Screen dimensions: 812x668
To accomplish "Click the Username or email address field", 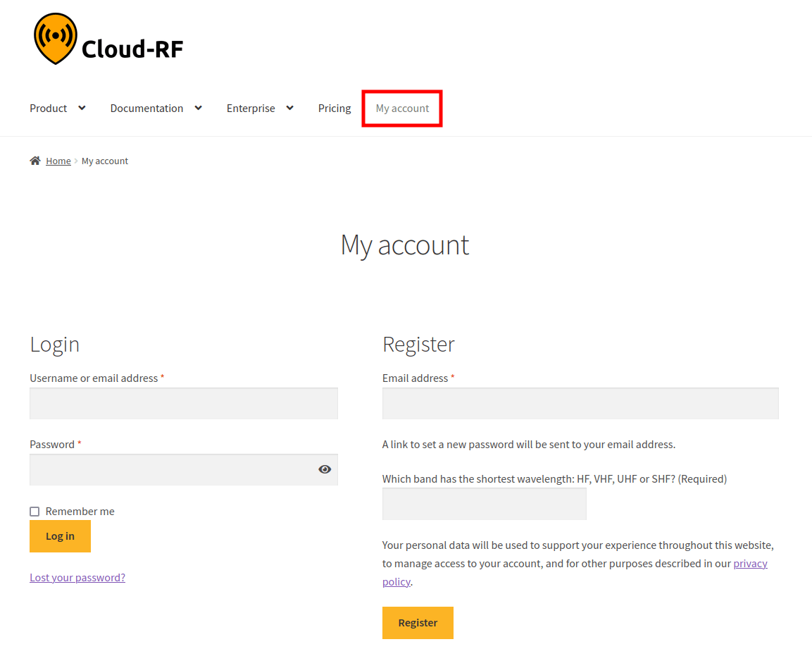I will tap(183, 403).
